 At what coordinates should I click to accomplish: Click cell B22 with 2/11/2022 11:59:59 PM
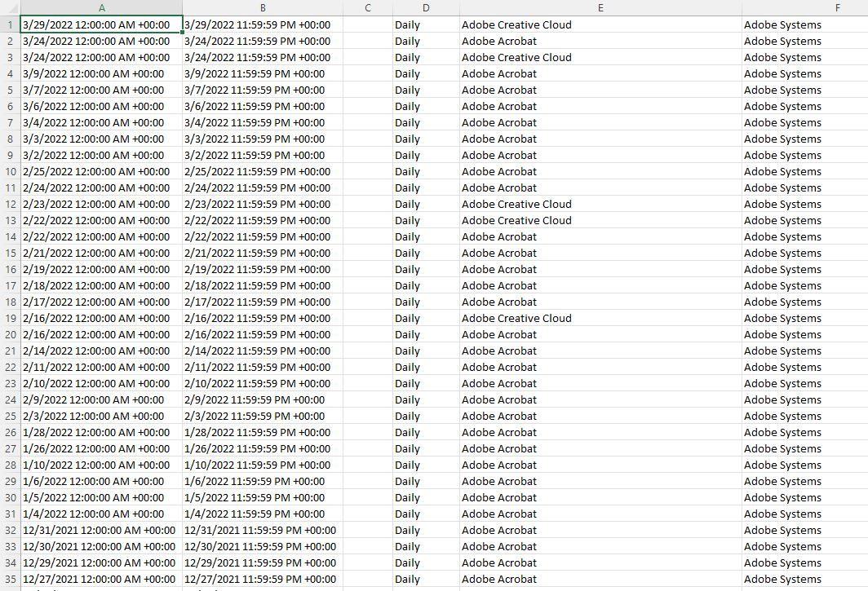(263, 368)
